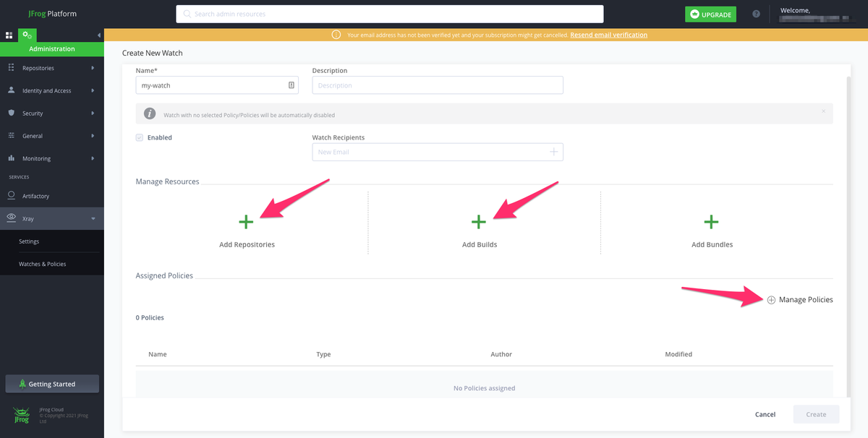
Task: Click the Description input field
Action: 438,85
